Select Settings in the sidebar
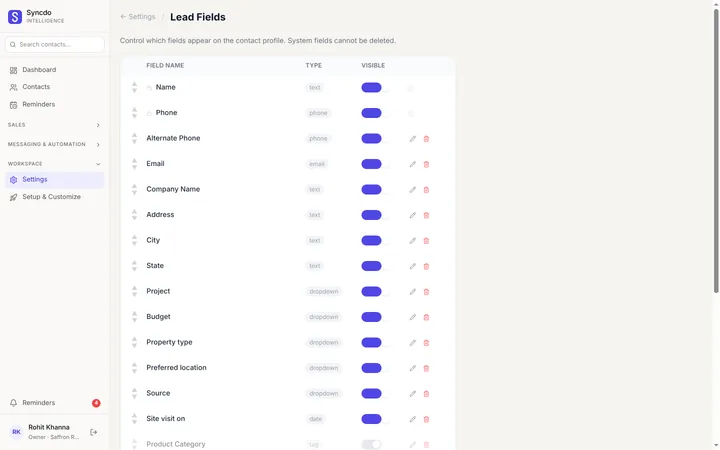The image size is (720, 450). 54,180
